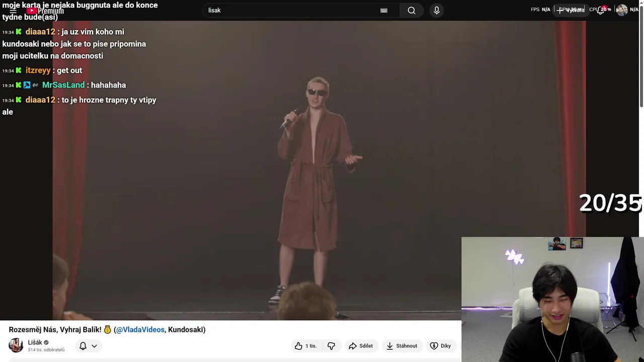Download the video with Stáhnout

click(x=401, y=346)
